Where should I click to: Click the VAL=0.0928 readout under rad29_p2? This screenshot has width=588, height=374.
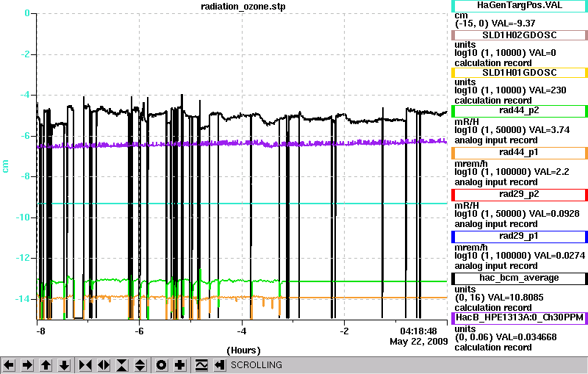[x=556, y=214]
